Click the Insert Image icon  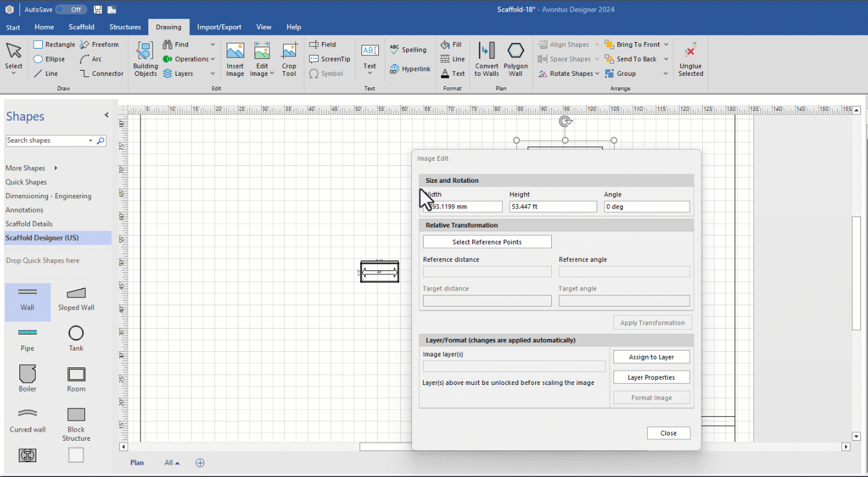[x=235, y=52]
